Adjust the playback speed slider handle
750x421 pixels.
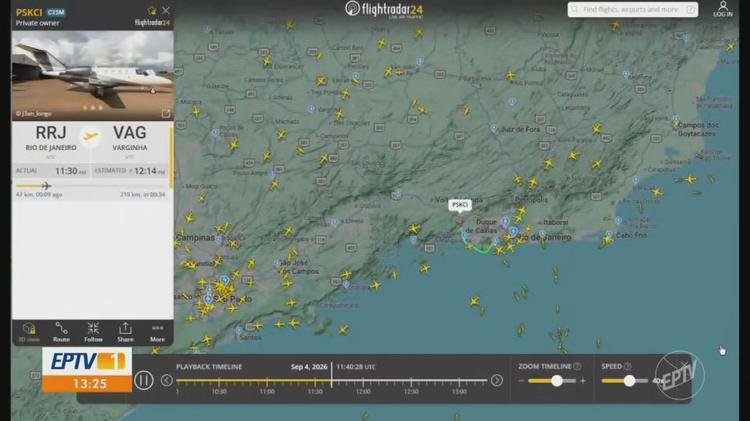(629, 381)
